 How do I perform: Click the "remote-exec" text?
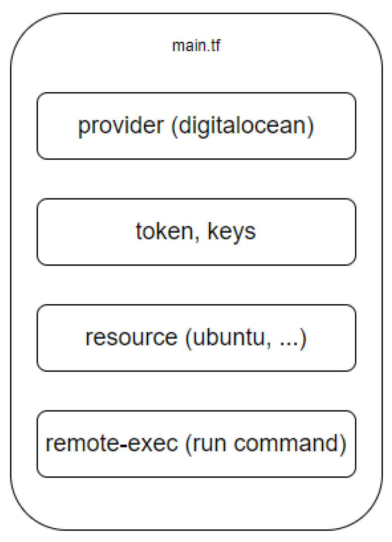click(x=112, y=444)
